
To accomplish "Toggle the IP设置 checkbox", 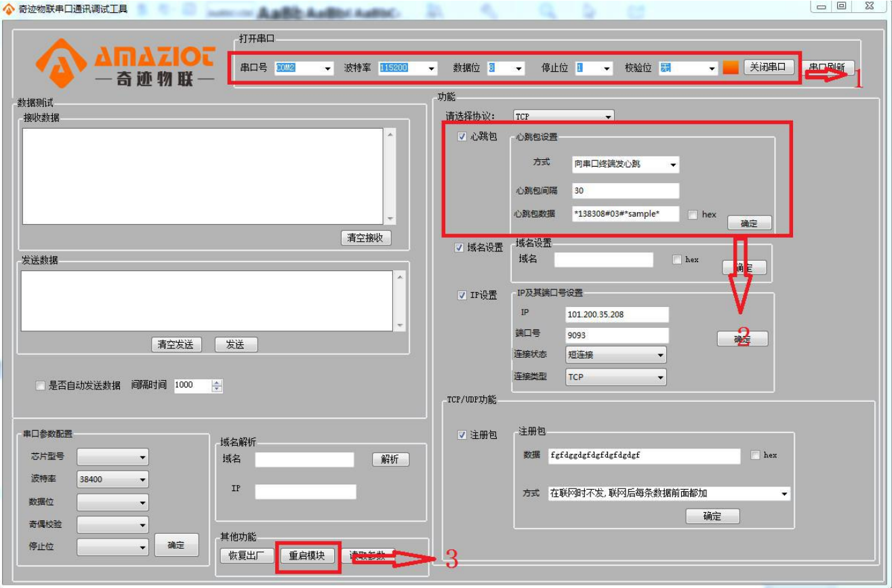I will pyautogui.click(x=462, y=295).
